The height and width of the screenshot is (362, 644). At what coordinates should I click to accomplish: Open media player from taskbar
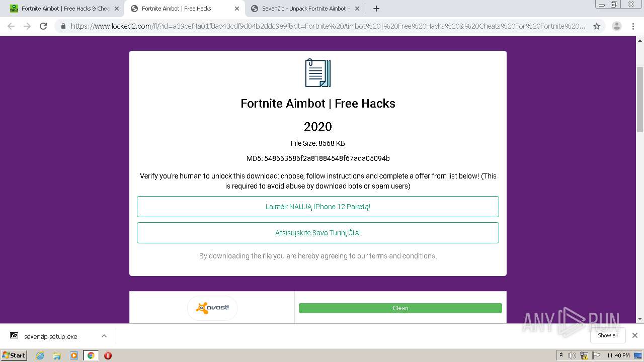point(74,355)
